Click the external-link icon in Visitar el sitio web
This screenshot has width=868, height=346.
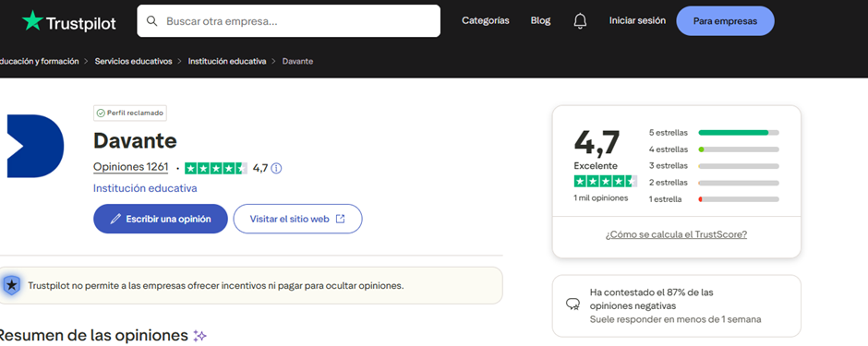click(x=341, y=219)
